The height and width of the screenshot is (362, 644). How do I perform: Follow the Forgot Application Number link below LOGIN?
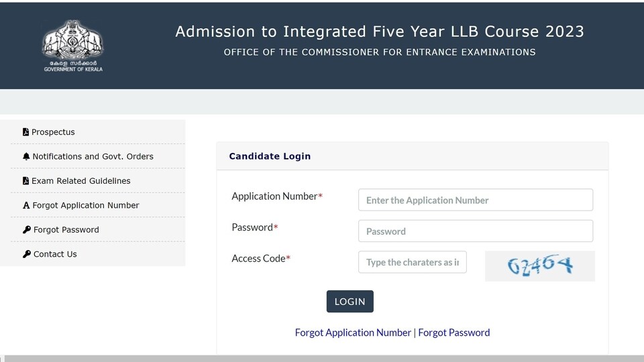click(x=353, y=333)
